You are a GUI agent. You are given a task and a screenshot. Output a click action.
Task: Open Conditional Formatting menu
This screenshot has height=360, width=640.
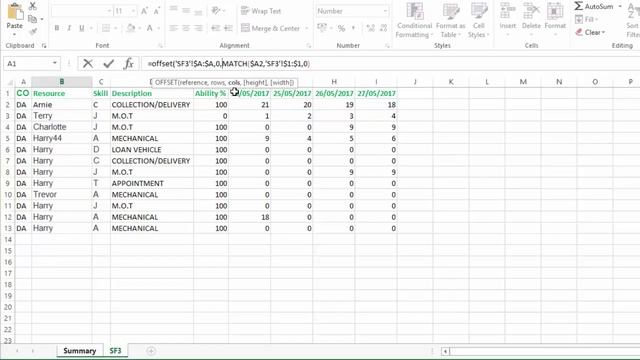414,20
